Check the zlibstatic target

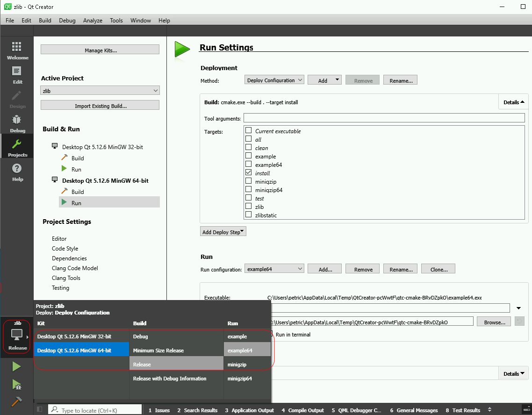click(x=248, y=215)
